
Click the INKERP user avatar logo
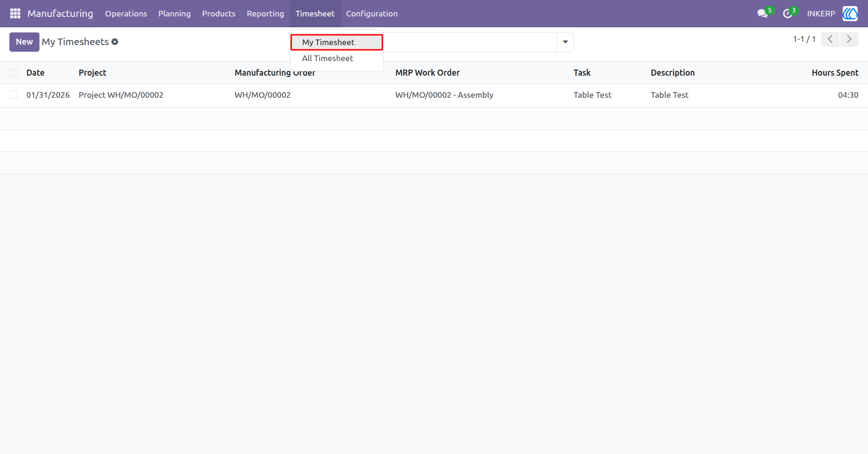pos(850,14)
